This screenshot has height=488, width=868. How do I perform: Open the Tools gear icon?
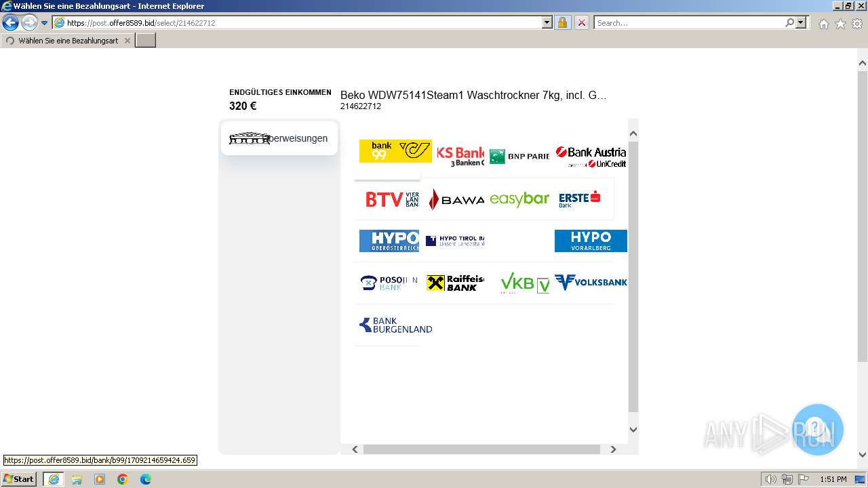(x=857, y=24)
